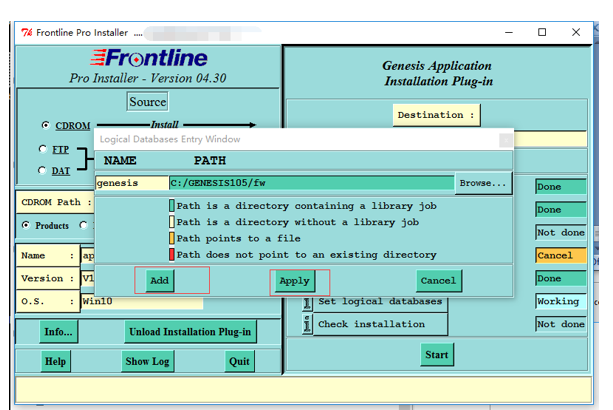Click the info icon beside Check installation
The height and width of the screenshot is (410, 613).
coord(307,324)
